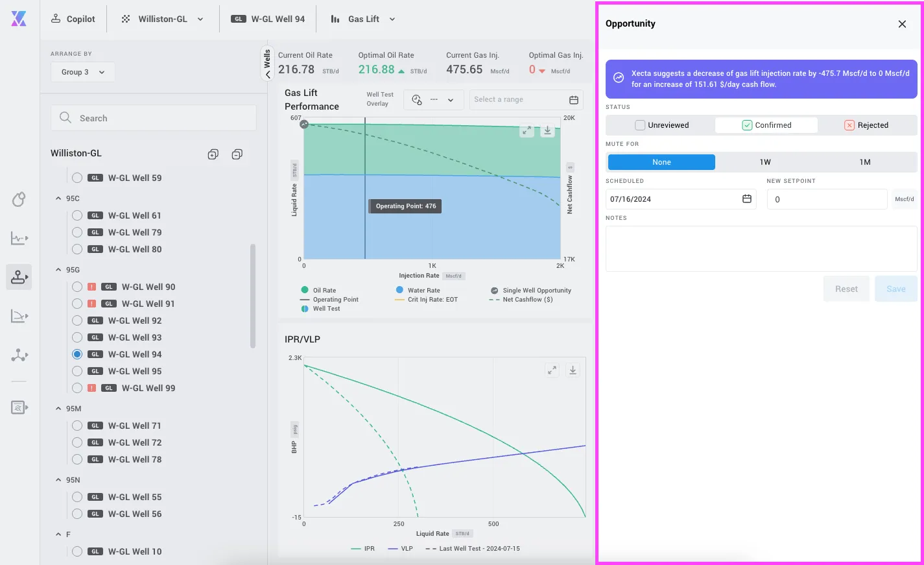
Task: Collapse all groups in Williston-GL list
Action: pyautogui.click(x=237, y=154)
